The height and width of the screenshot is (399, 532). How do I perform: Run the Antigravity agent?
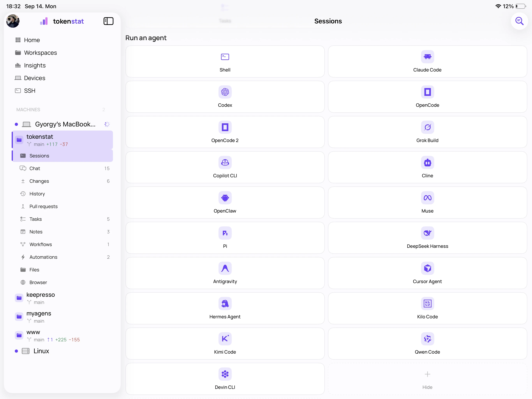[225, 273]
